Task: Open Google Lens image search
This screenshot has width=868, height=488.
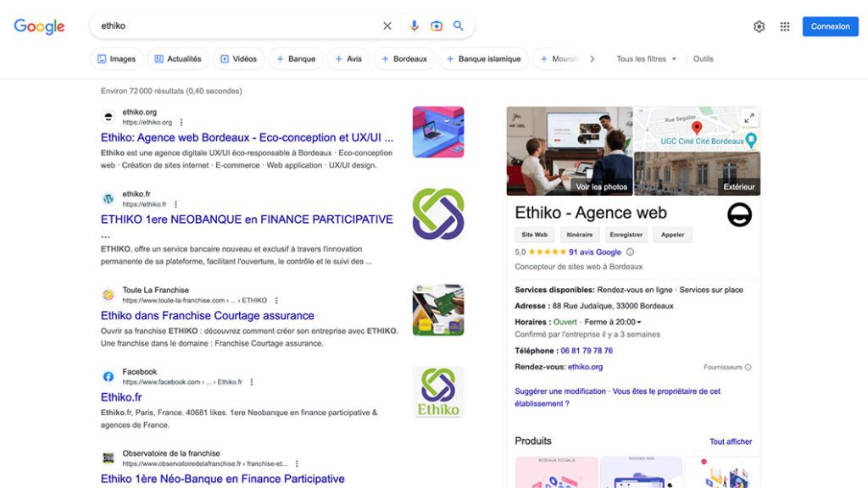Action: [x=437, y=26]
